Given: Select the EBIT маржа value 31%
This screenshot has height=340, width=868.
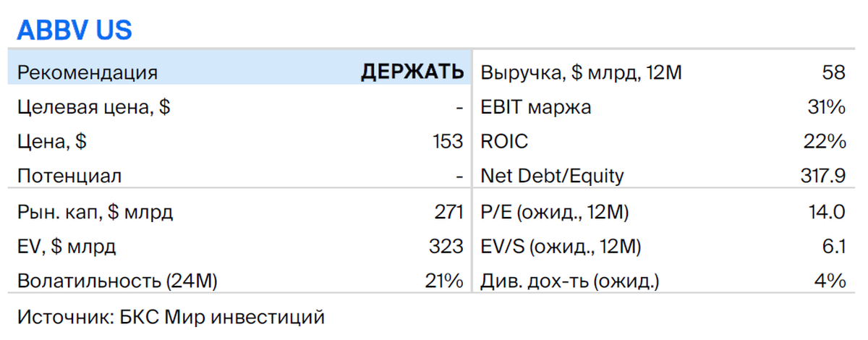Looking at the screenshot, I should click(x=827, y=108).
